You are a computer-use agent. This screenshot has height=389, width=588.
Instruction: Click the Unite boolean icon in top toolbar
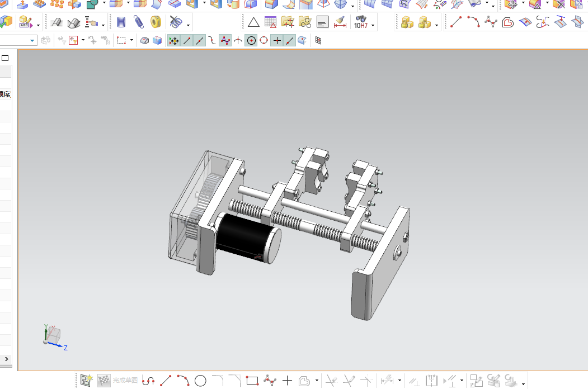[92, 4]
